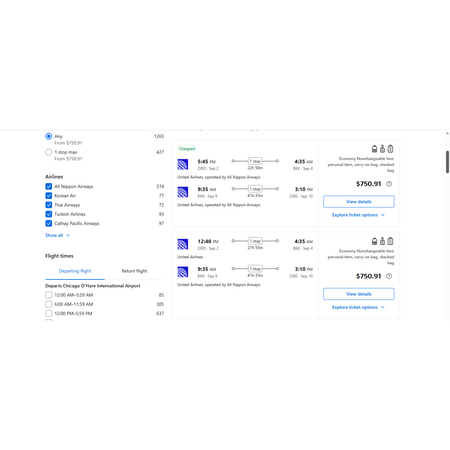Click the personal item icon in first flight card
Viewport: 450px width, 450px height.
(374, 149)
